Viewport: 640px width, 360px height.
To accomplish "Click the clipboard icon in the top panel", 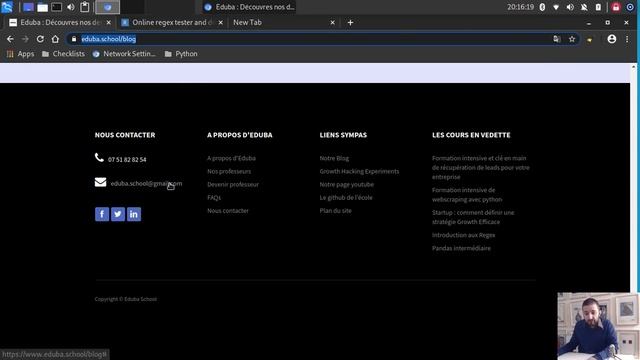I will [x=85, y=7].
